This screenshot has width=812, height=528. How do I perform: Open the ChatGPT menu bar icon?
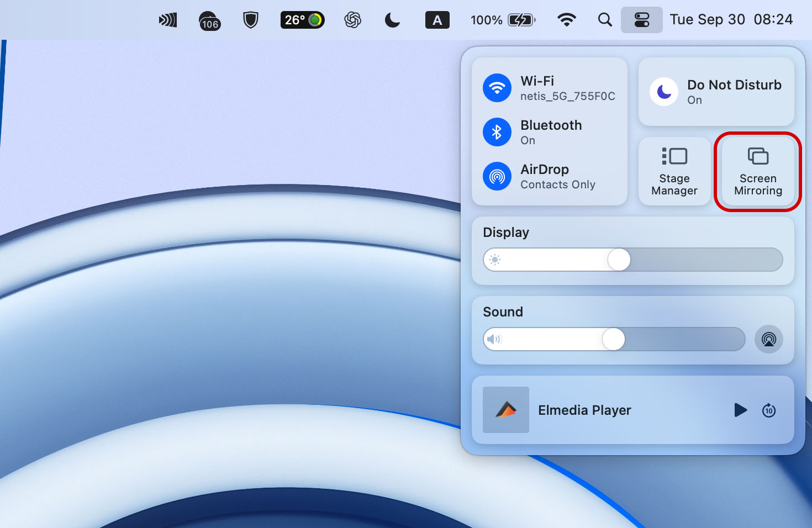[x=352, y=20]
